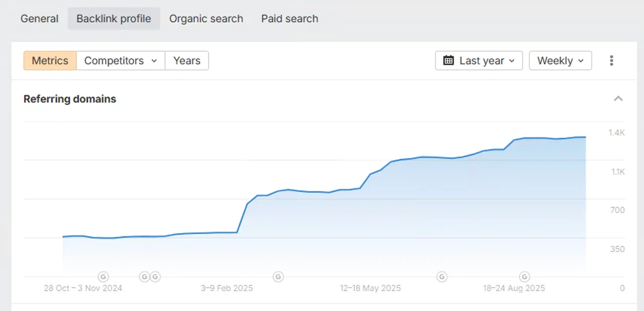The image size is (644, 311).
Task: Open the Last year date range dropdown
Action: click(478, 60)
